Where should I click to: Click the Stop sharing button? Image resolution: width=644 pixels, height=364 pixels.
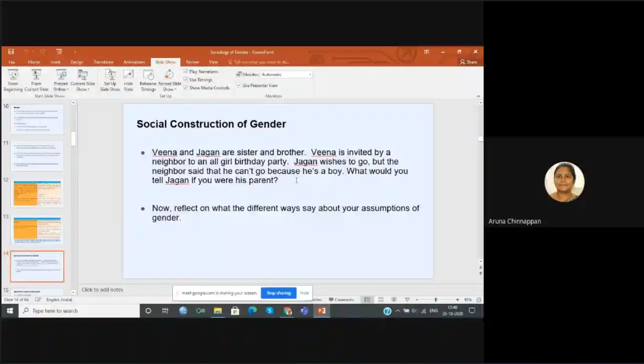click(x=278, y=293)
